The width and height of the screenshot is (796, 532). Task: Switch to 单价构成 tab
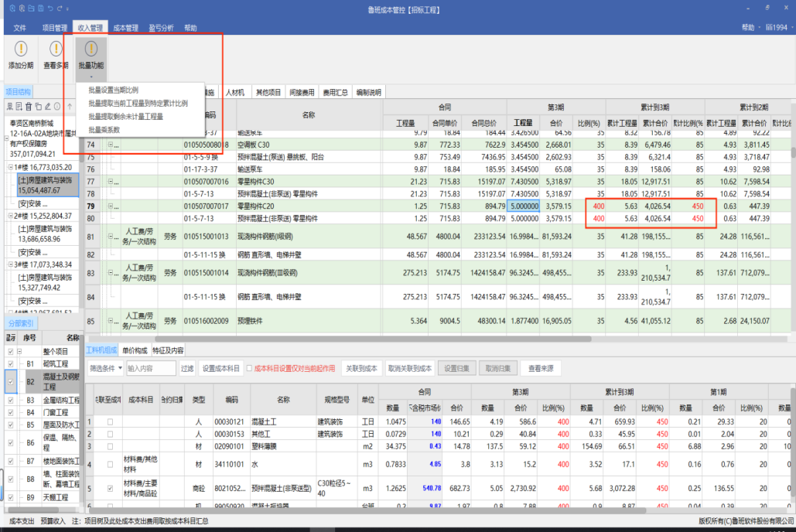pos(135,350)
